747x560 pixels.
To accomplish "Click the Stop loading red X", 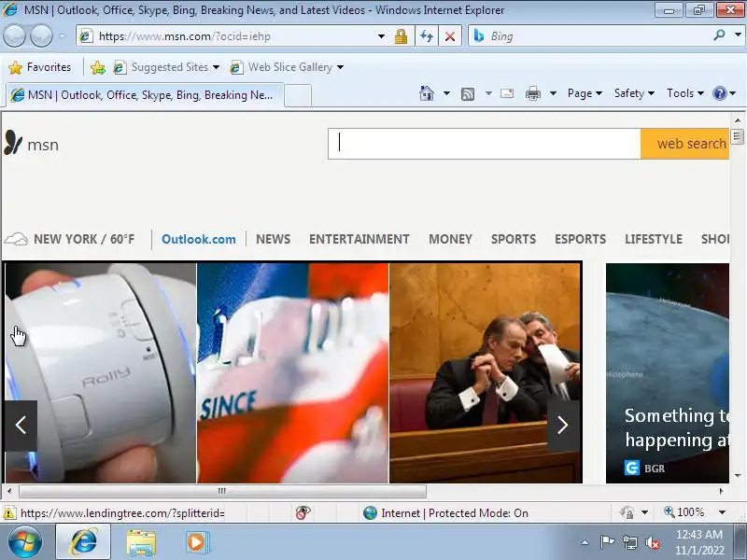I will 450,36.
